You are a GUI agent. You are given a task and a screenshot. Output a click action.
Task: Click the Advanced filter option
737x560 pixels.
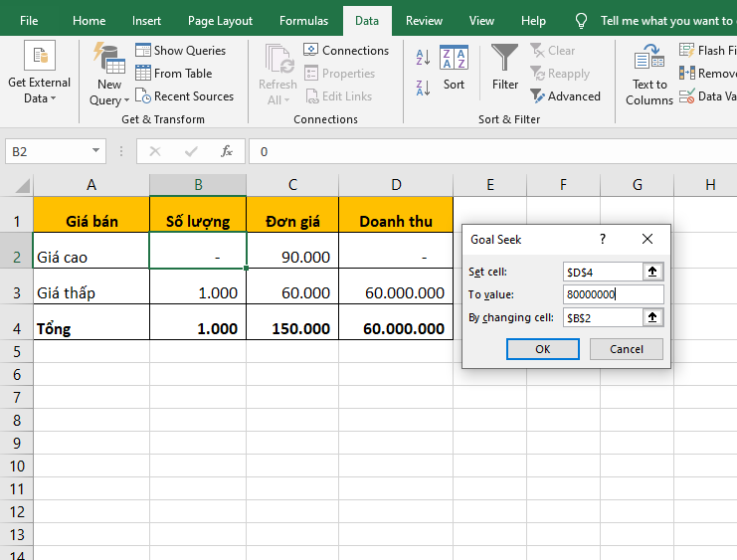(565, 95)
